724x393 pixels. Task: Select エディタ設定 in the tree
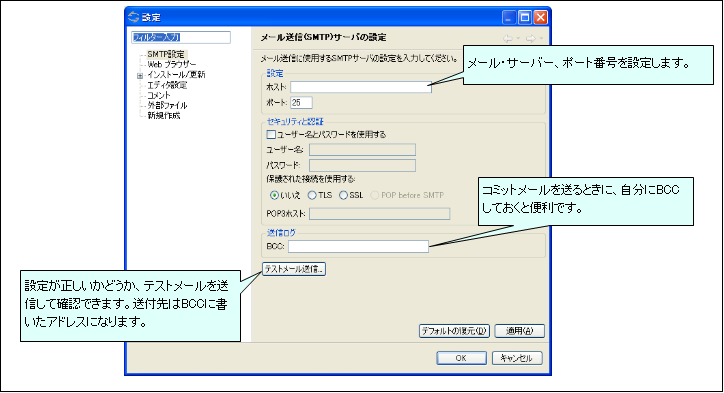[167, 85]
